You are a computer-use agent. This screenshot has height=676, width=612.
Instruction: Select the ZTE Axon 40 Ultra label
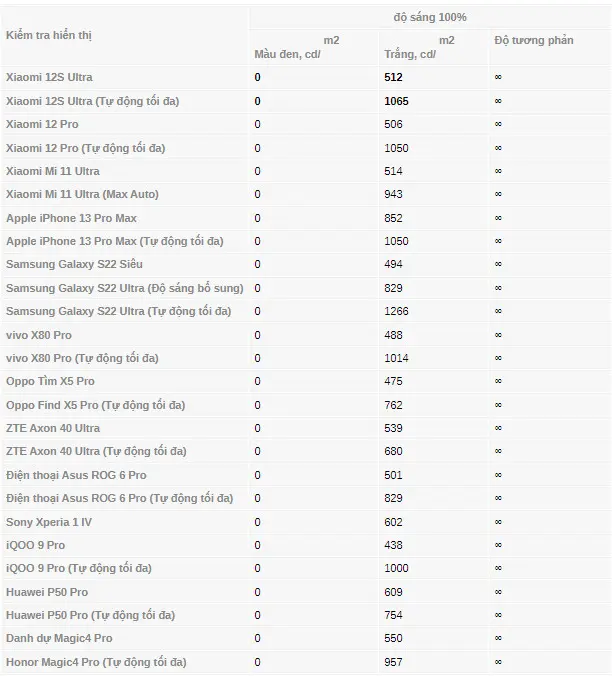point(53,428)
